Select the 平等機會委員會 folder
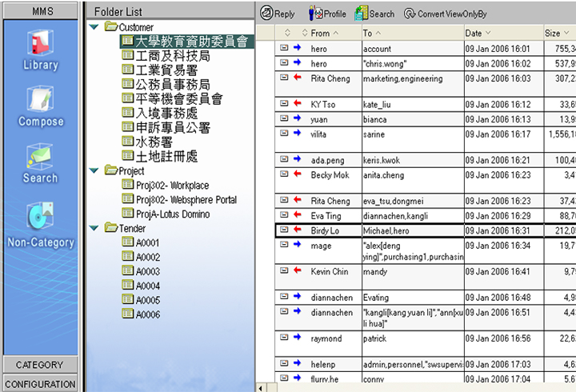576x392 pixels. (172, 99)
